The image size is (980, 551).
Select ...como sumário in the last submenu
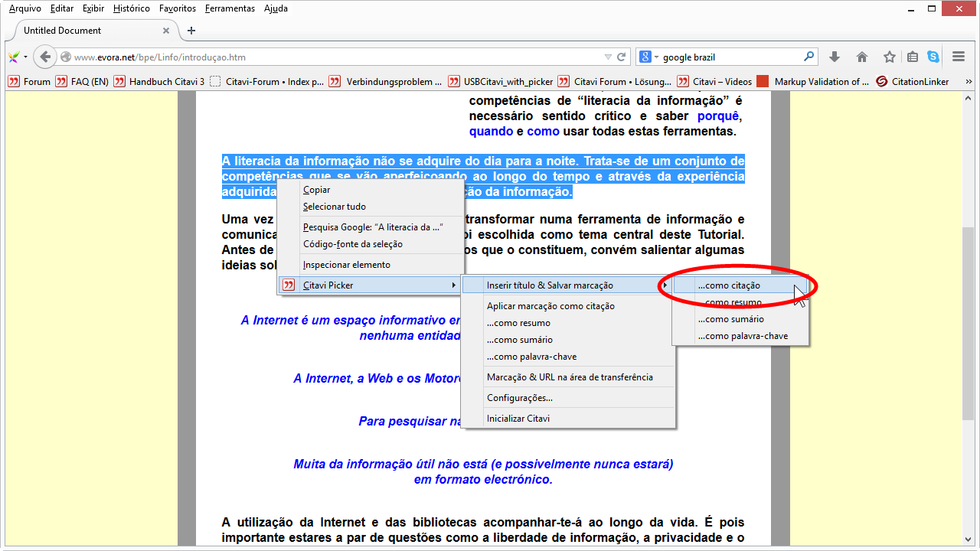(x=740, y=319)
